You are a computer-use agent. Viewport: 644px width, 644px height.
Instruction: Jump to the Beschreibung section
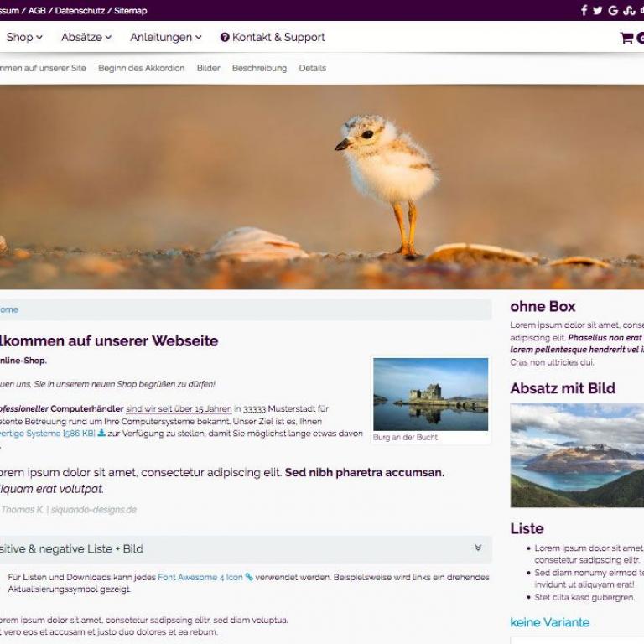click(x=259, y=68)
